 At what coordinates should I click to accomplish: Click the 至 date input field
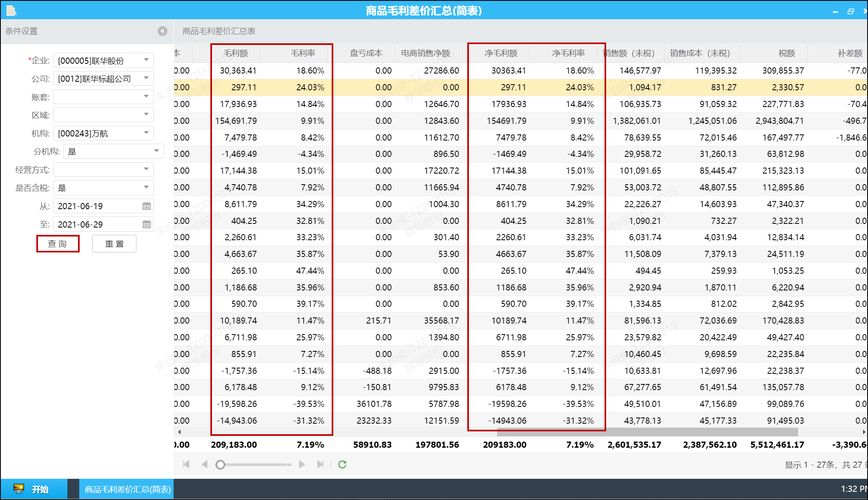(x=103, y=224)
